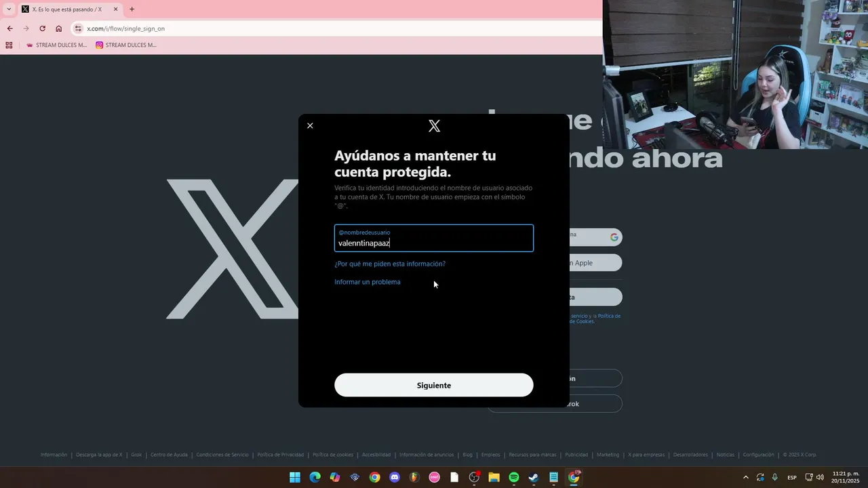Open footer link 'Política de cookies'
The width and height of the screenshot is (868, 488).
333,455
